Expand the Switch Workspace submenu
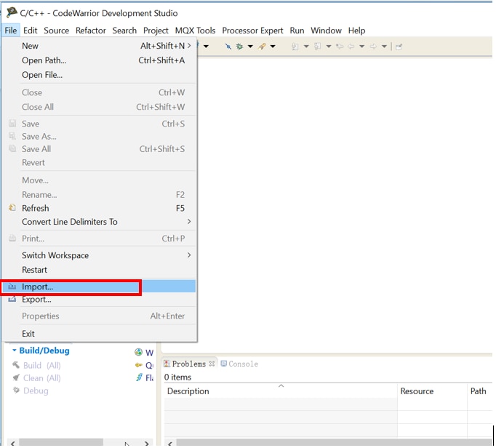This screenshot has width=496, height=448. (189, 255)
